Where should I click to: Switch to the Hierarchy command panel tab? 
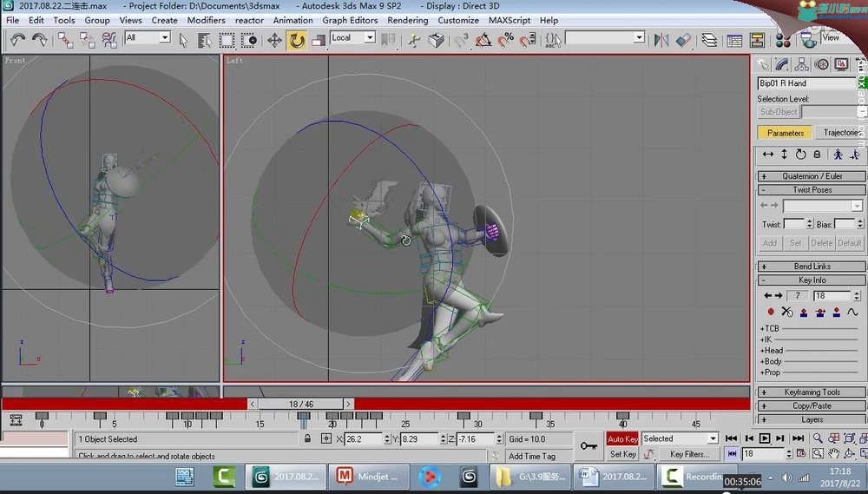coord(801,65)
